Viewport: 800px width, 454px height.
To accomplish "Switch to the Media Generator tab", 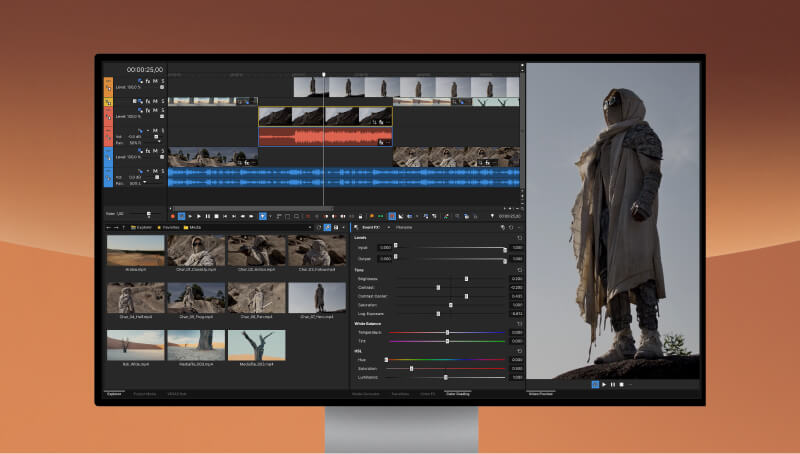I will [x=365, y=394].
